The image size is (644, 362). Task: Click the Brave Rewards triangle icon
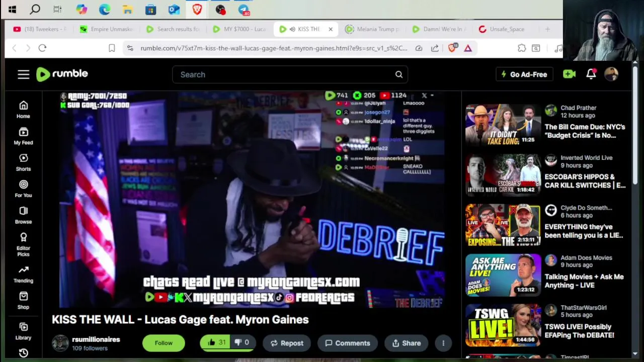tap(468, 48)
